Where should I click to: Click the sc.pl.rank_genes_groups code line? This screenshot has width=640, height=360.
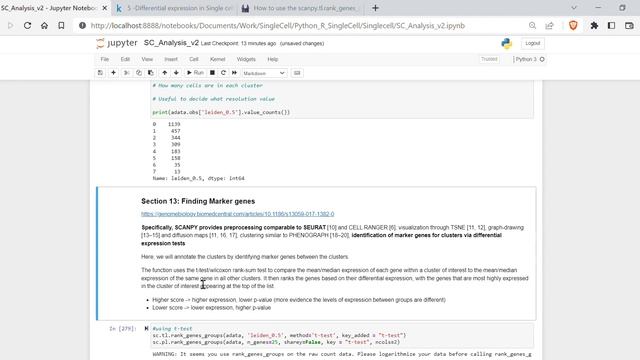tap(276, 342)
